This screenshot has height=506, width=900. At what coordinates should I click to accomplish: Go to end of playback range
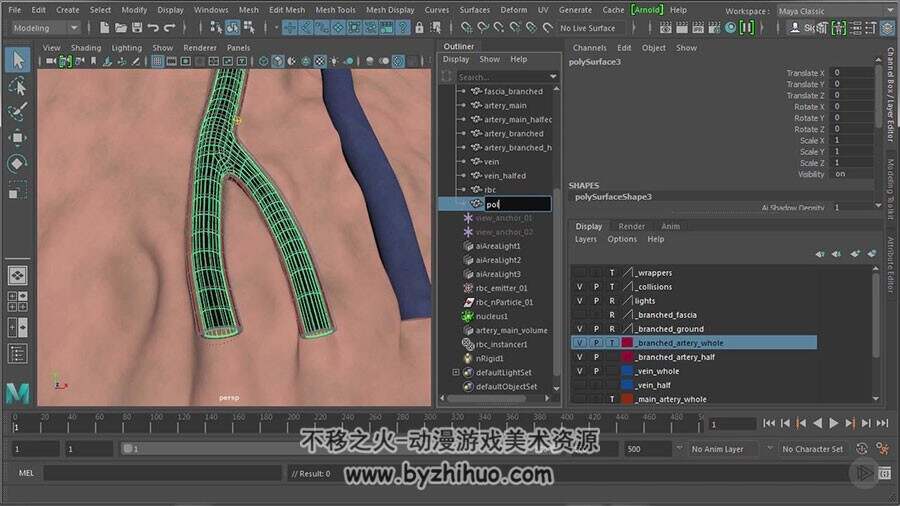[882, 423]
